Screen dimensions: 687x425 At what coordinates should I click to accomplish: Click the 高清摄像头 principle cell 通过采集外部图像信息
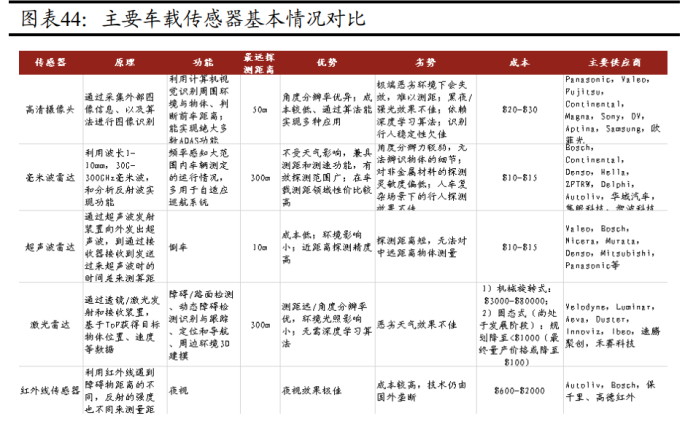(x=120, y=110)
